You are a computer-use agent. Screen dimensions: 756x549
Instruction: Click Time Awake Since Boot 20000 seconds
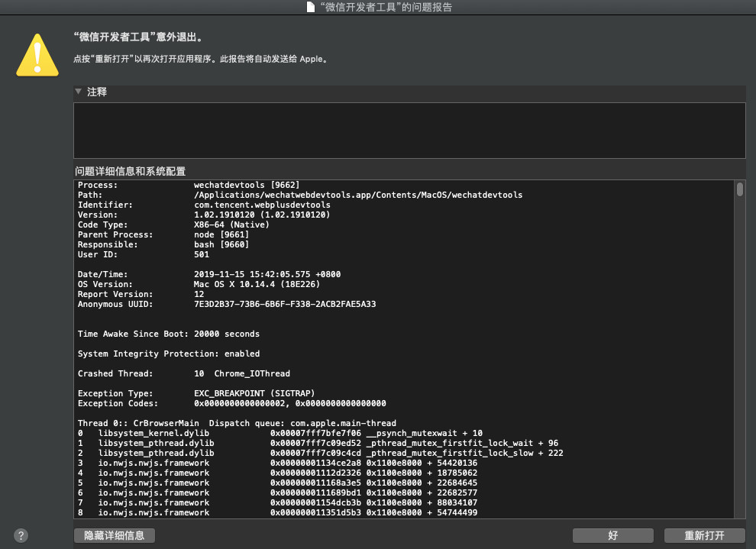click(169, 334)
